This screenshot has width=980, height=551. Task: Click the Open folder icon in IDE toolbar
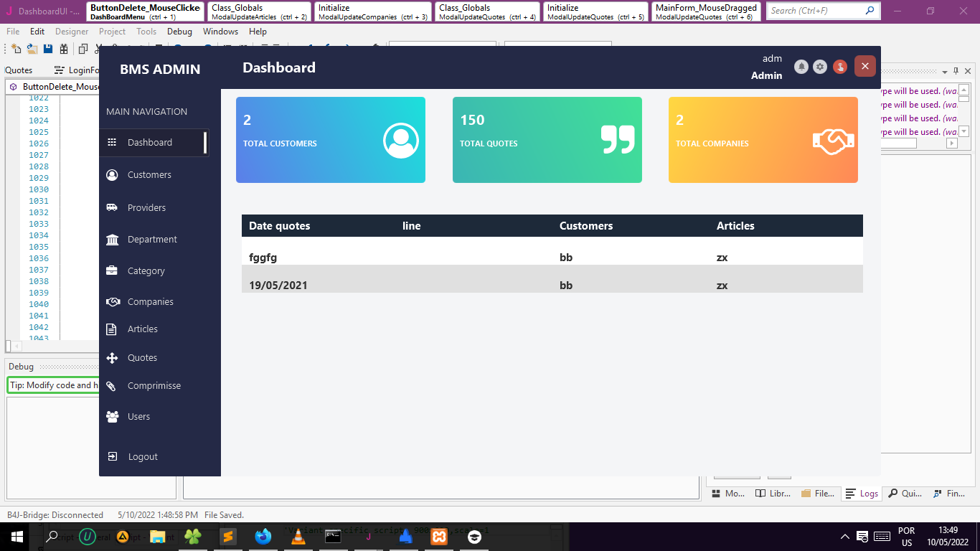(x=32, y=49)
